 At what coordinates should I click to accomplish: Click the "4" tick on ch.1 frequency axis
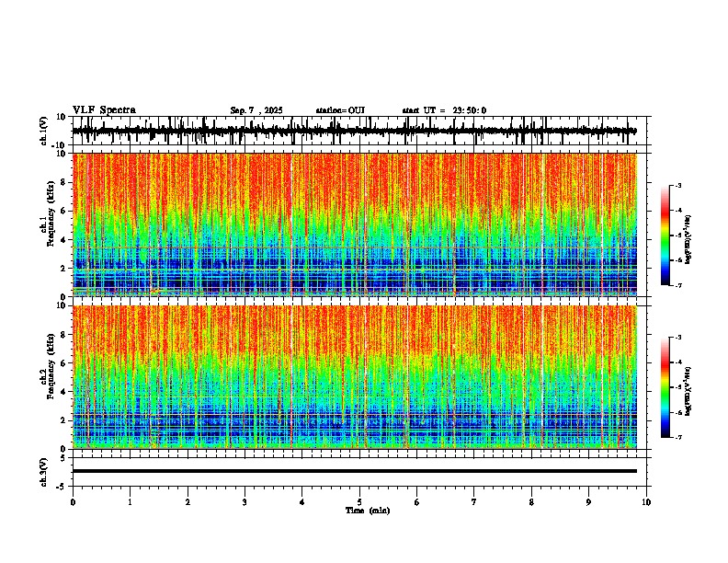coord(64,240)
